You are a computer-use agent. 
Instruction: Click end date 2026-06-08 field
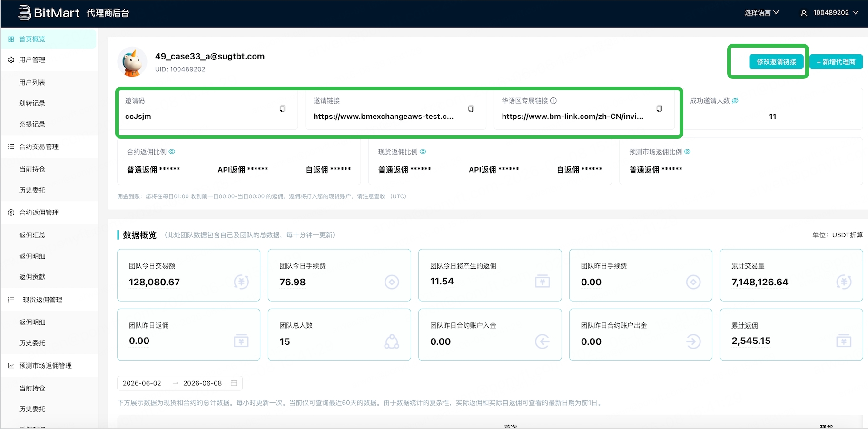tap(203, 383)
